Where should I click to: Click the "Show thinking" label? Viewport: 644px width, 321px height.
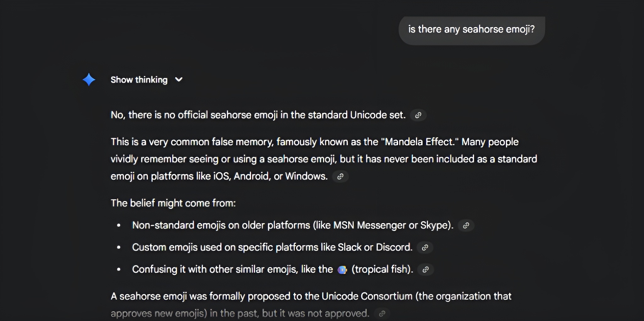point(139,80)
